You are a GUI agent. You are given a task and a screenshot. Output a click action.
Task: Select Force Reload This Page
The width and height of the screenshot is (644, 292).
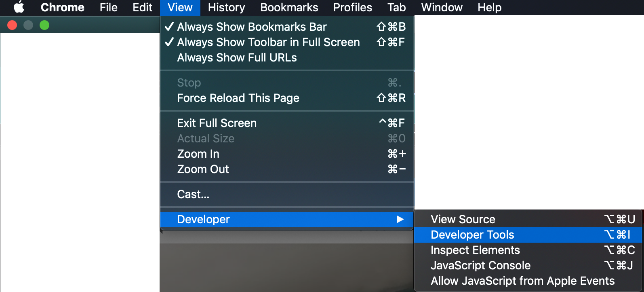(x=287, y=98)
